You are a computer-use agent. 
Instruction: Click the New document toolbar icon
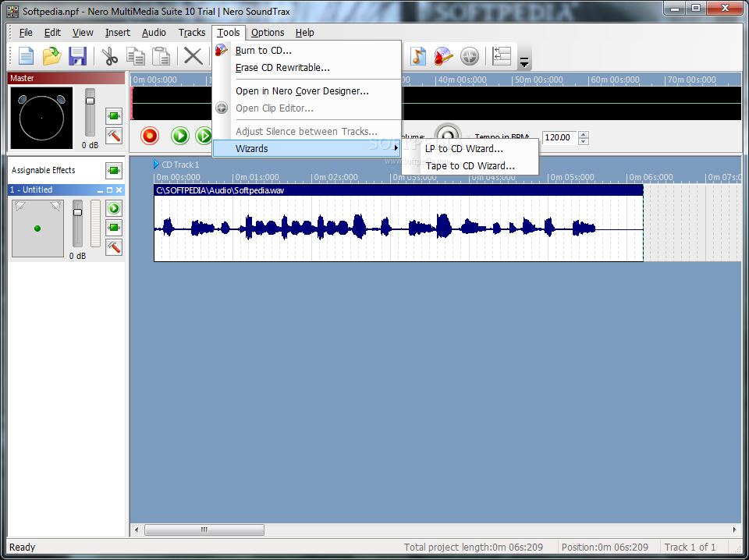(x=26, y=56)
